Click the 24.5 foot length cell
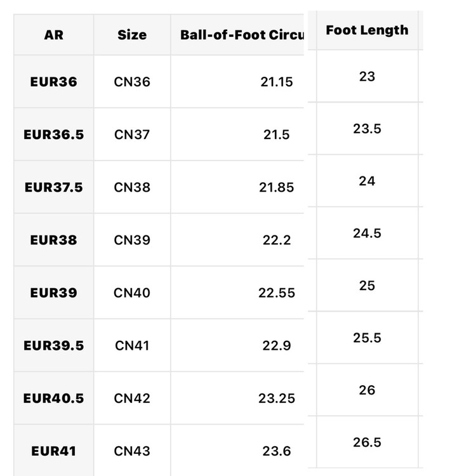 367,233
